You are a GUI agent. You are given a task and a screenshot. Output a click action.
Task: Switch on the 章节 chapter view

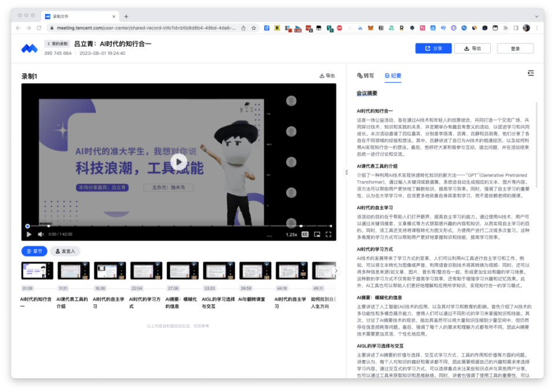(x=34, y=251)
